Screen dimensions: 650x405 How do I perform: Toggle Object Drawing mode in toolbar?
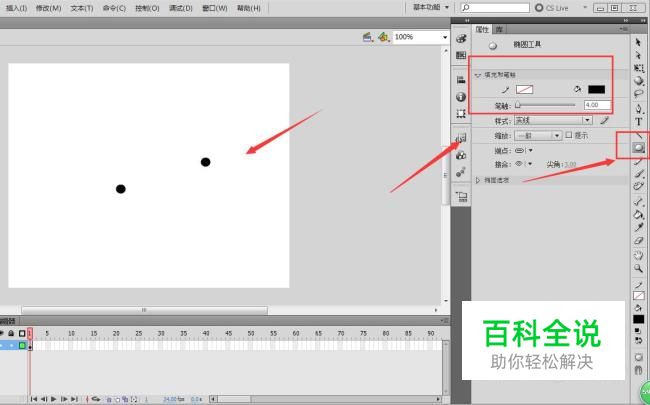(x=638, y=357)
